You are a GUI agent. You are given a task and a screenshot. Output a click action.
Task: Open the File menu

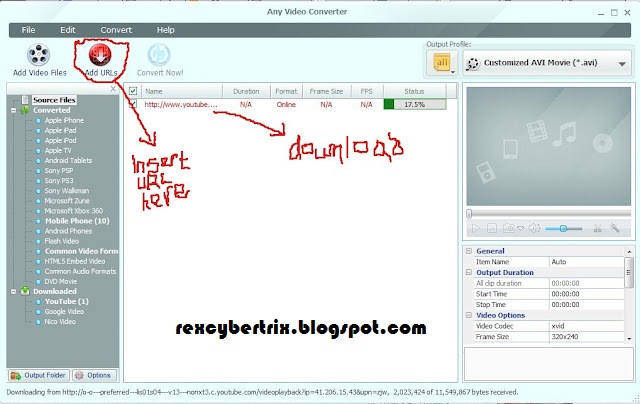point(28,30)
